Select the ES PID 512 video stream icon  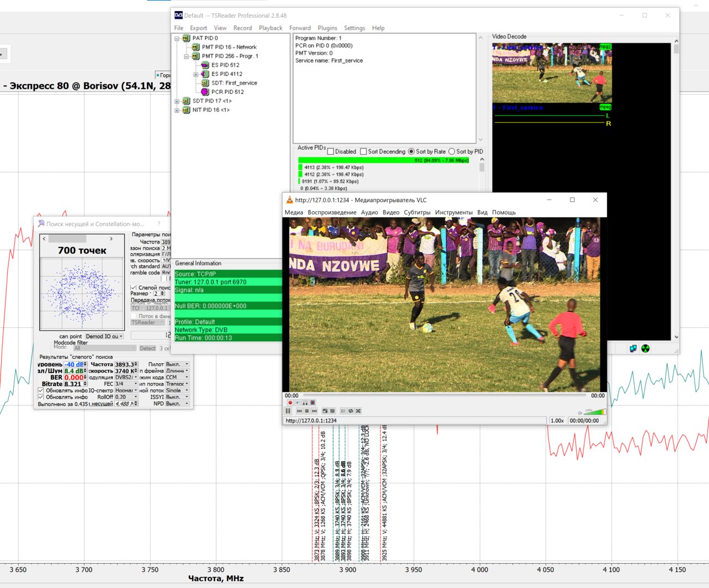pos(205,65)
